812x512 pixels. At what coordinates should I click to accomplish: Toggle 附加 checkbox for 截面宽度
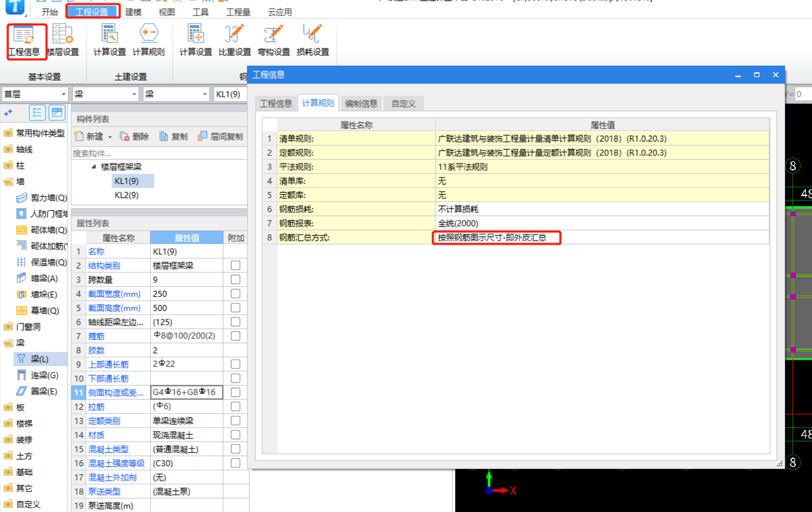coord(235,294)
